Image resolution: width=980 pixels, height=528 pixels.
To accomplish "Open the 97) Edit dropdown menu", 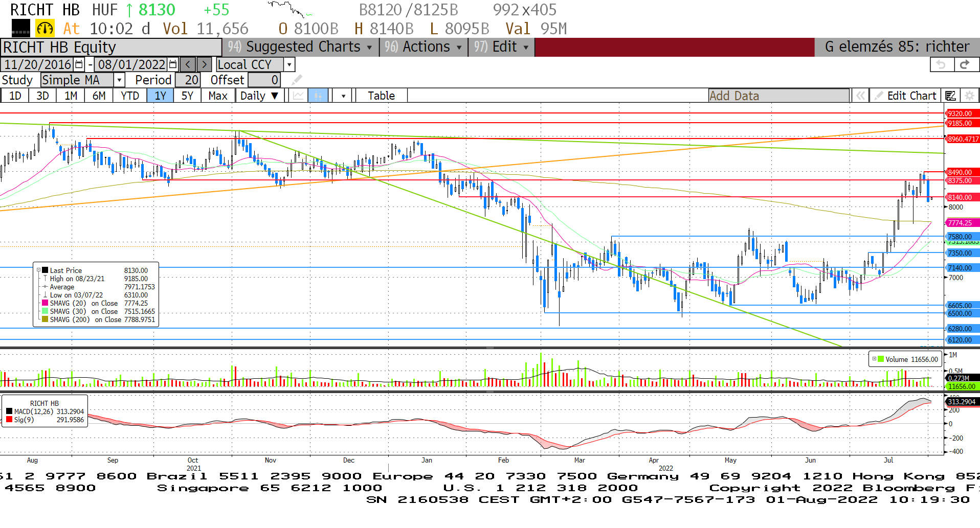I will pyautogui.click(x=501, y=47).
